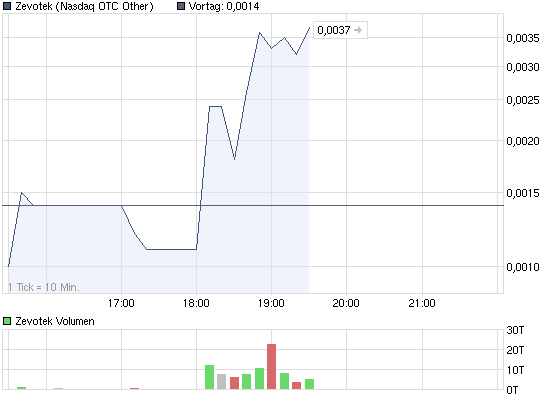Viewport: 545px width, 398px height.
Task: Click the 17:00 time axis label
Action: pos(121,303)
